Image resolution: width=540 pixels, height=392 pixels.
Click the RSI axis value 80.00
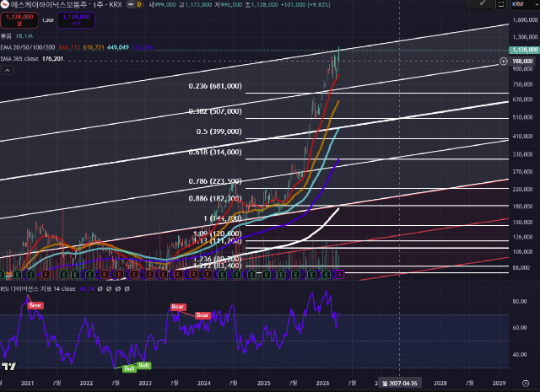coord(520,302)
